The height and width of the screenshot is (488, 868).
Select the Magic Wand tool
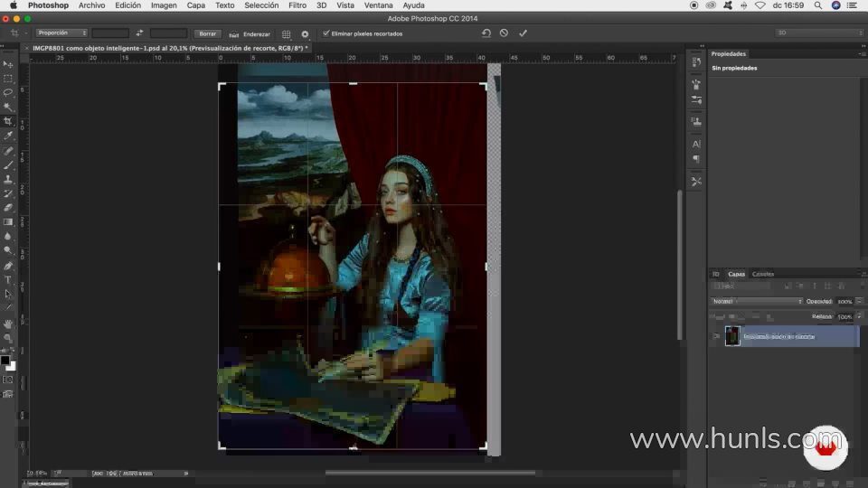(8, 107)
